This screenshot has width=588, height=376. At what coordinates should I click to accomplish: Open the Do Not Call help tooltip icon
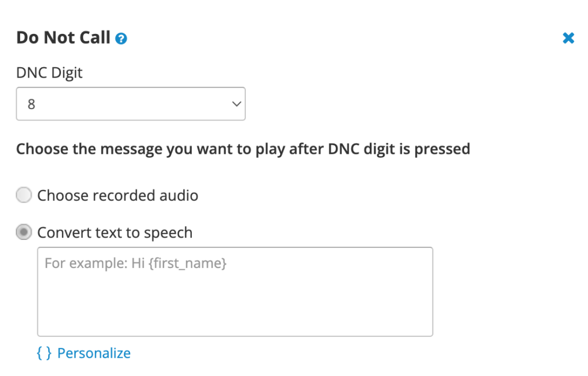click(x=121, y=38)
